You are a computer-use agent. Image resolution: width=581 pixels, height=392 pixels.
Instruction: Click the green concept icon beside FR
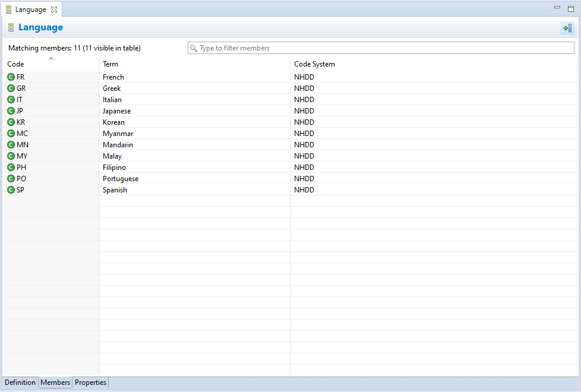[11, 77]
